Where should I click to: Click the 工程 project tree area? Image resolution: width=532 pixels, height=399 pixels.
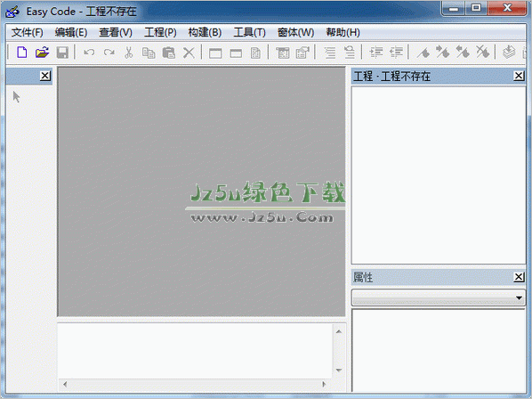pyautogui.click(x=439, y=175)
